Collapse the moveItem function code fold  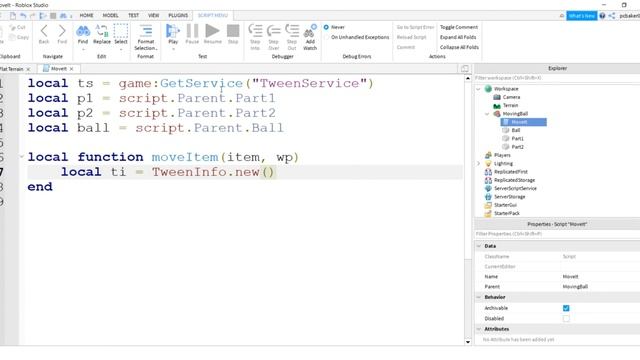[x=22, y=157]
